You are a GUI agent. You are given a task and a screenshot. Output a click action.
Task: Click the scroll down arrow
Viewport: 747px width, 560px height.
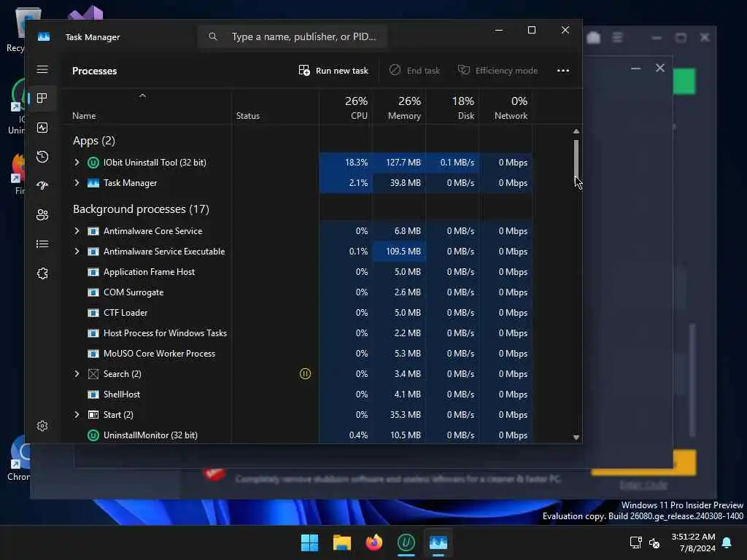[x=576, y=437]
